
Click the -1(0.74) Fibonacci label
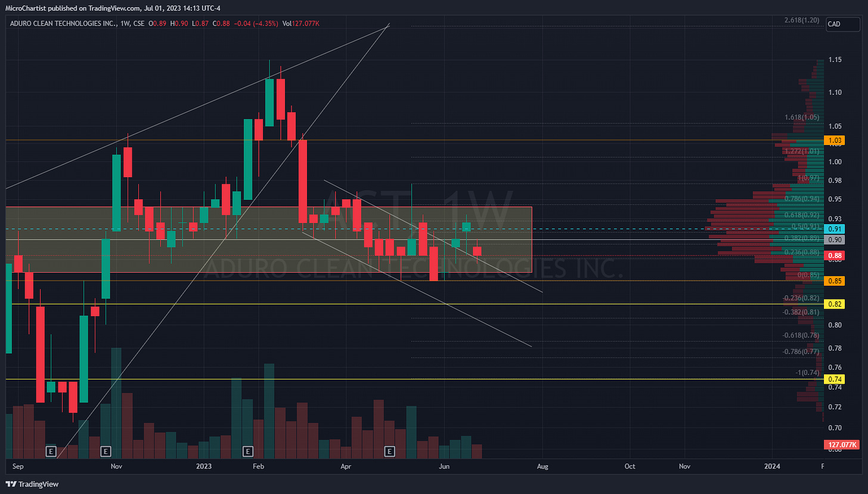(x=807, y=372)
